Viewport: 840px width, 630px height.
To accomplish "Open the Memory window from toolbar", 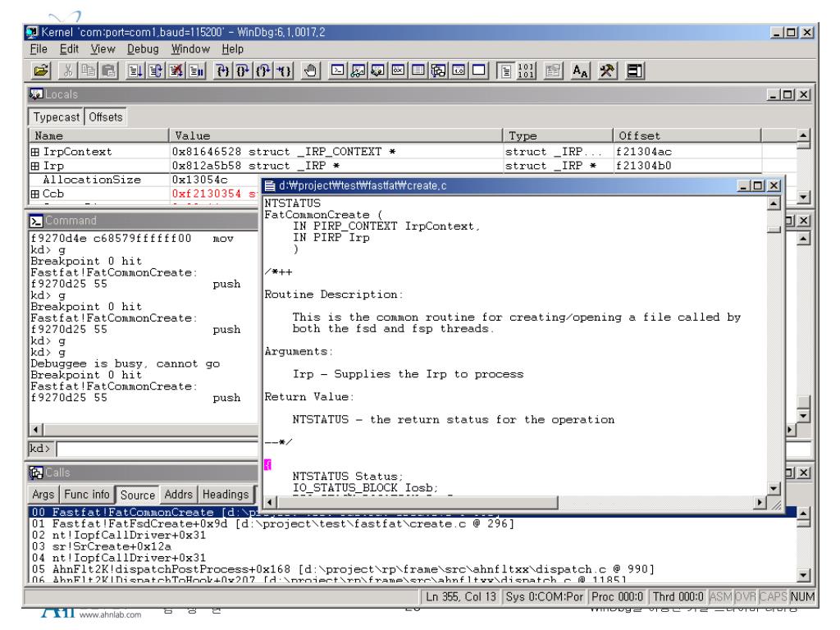I will coord(418,71).
